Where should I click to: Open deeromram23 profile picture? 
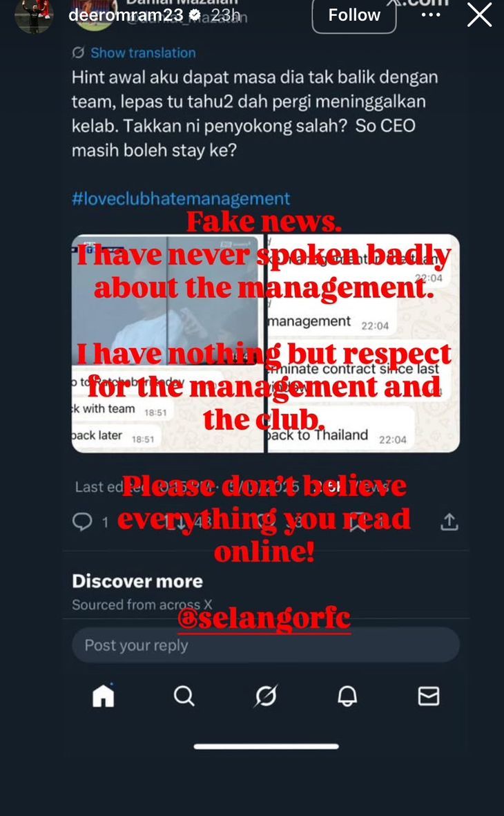pos(34,16)
